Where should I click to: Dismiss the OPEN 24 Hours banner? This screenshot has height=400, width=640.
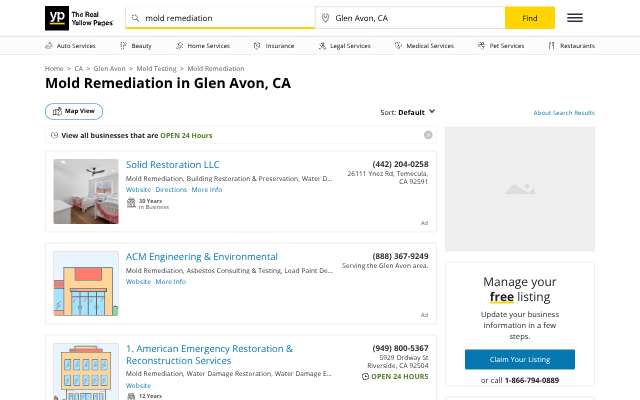428,135
